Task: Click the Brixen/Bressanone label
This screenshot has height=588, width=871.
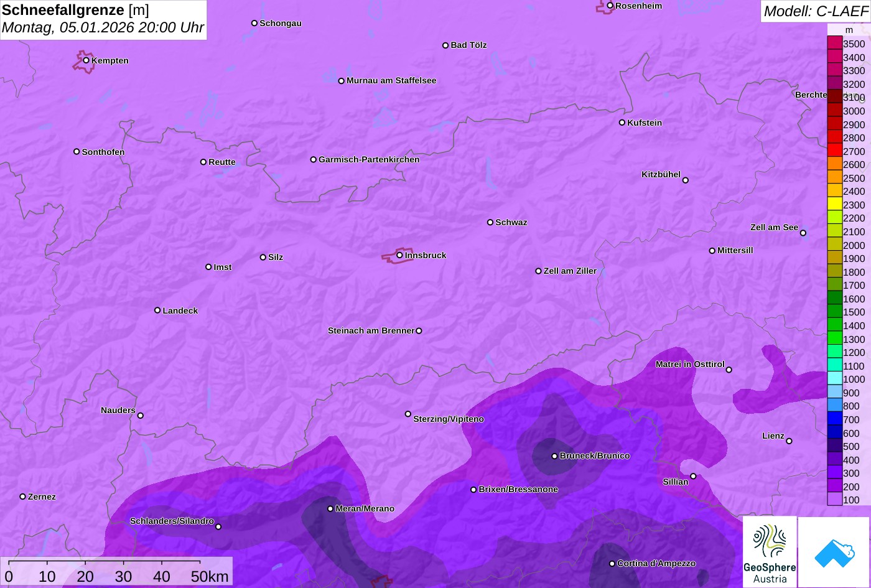Action: click(518, 489)
